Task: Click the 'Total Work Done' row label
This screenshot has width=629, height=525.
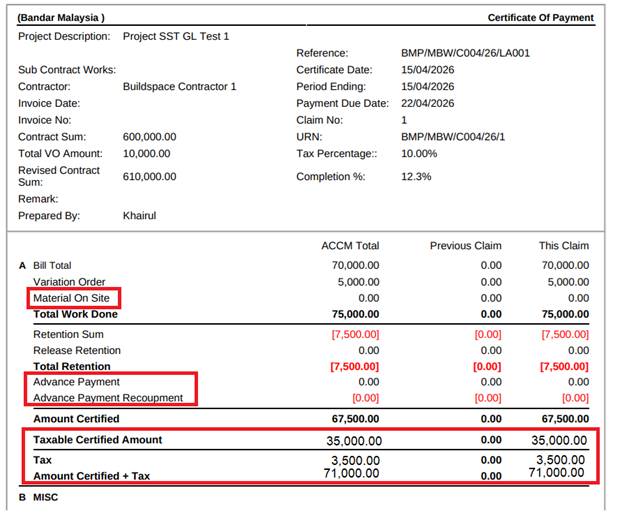Action: coord(75,314)
